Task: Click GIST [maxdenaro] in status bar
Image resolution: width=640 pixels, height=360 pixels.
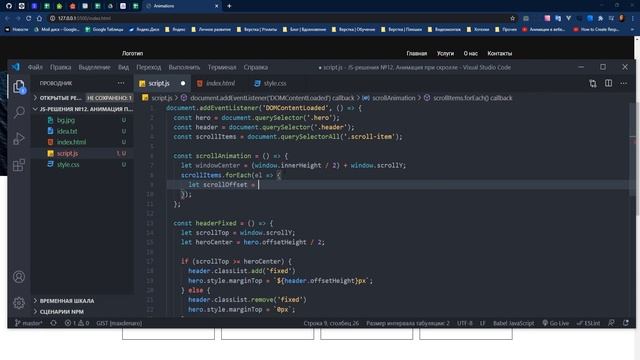Action: click(x=119, y=323)
